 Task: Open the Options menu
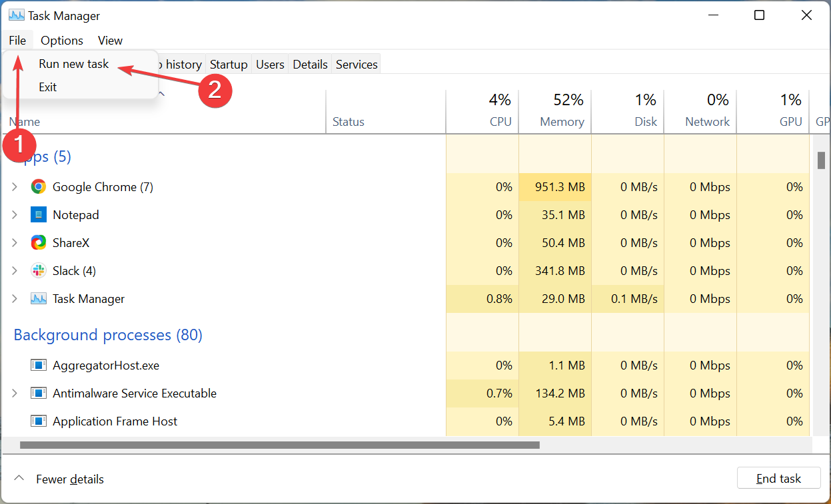point(61,40)
